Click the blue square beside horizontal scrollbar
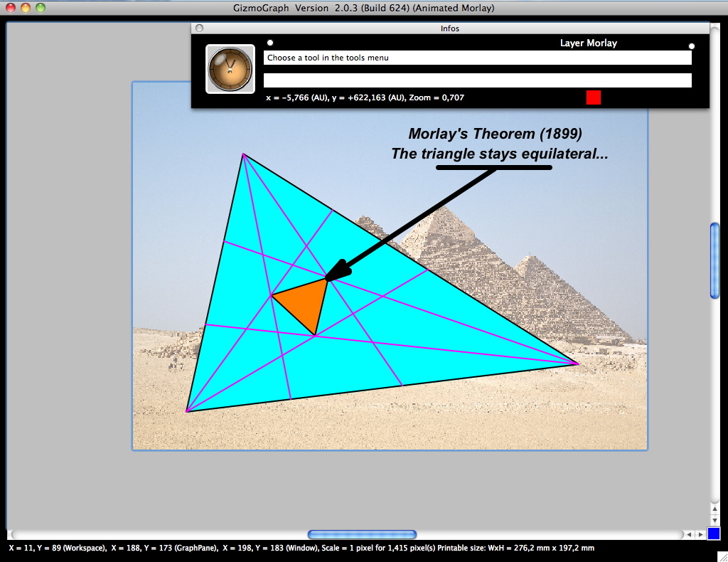 tap(714, 534)
